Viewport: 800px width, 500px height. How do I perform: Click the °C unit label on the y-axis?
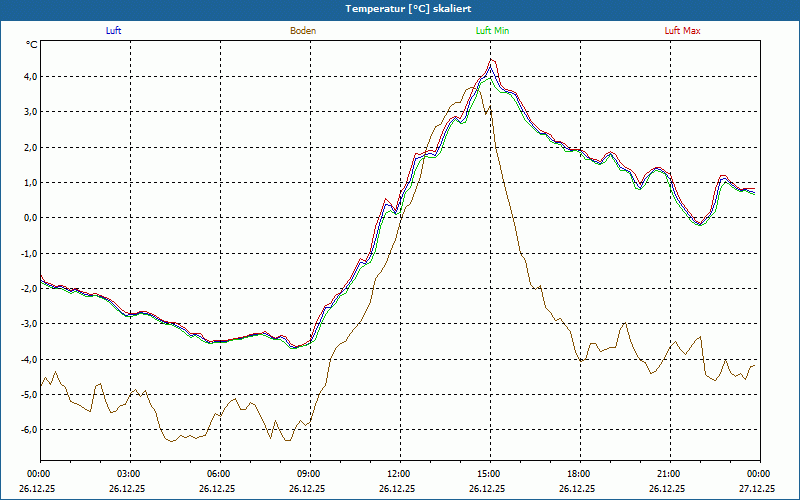pyautogui.click(x=31, y=45)
